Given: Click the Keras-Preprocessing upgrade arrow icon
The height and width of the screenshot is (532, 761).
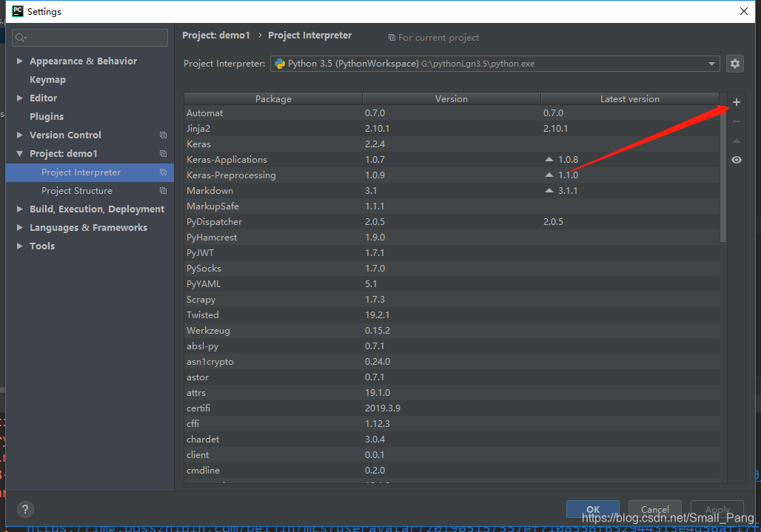Looking at the screenshot, I should (x=549, y=175).
